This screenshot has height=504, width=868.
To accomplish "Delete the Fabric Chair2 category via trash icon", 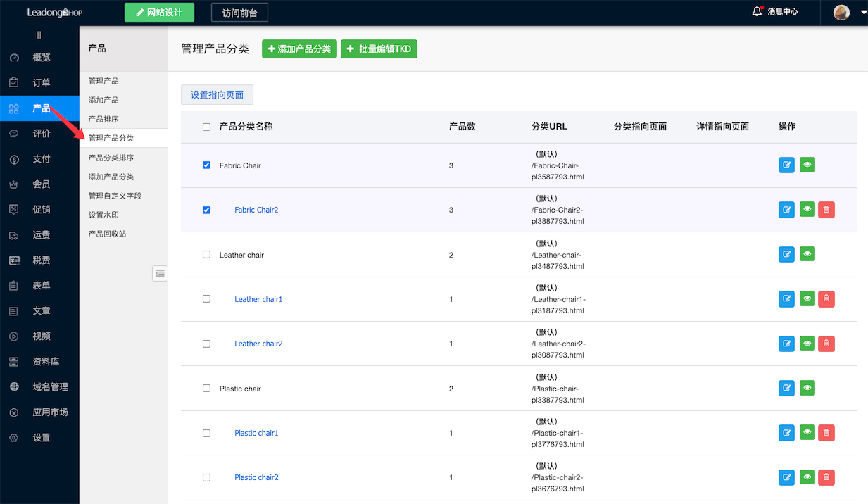I will 826,209.
